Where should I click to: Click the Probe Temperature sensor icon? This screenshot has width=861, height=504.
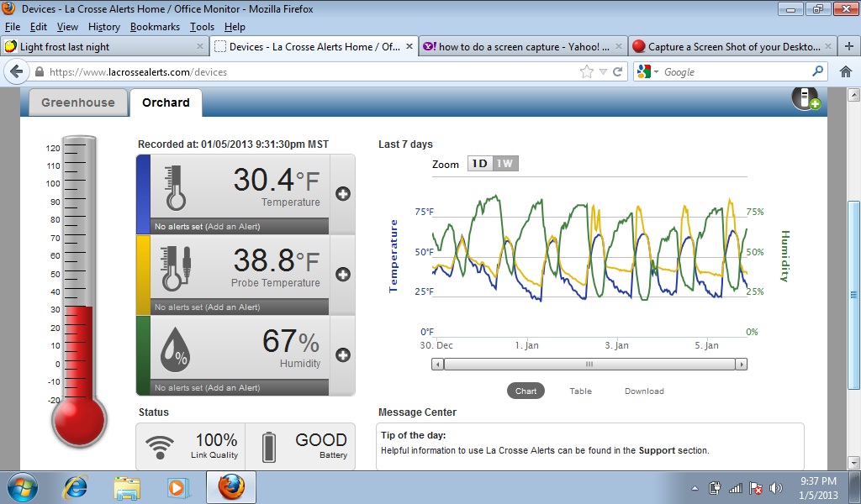coord(176,268)
